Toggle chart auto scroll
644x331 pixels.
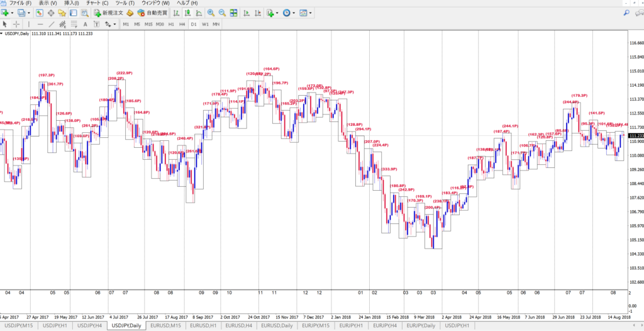pyautogui.click(x=246, y=13)
